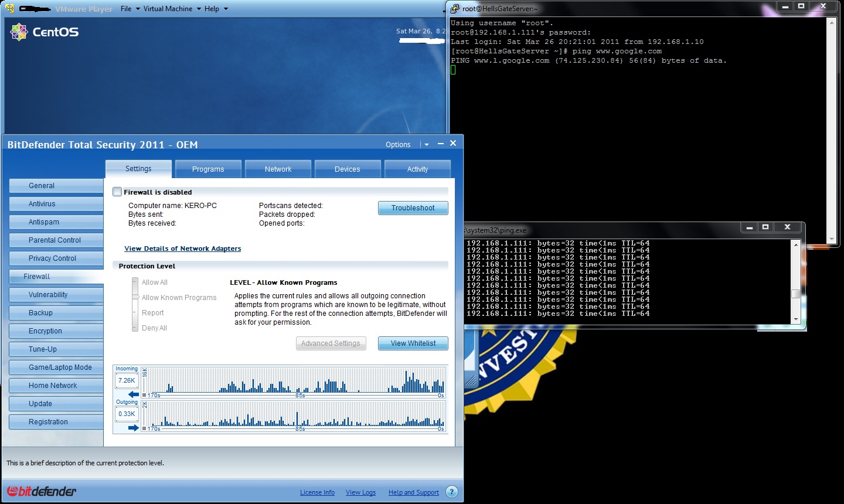844x504 pixels.
Task: Open the Antispam section
Action: [x=56, y=222]
